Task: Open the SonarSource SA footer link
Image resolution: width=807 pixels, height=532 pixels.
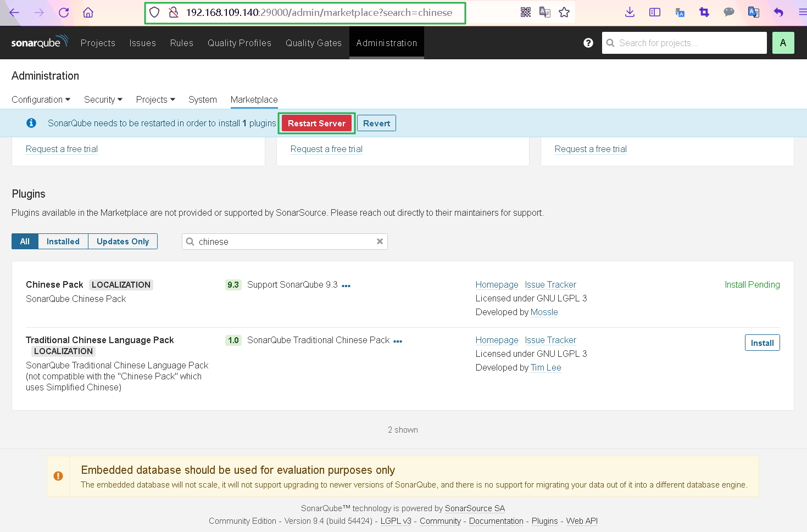Action: tap(475, 508)
